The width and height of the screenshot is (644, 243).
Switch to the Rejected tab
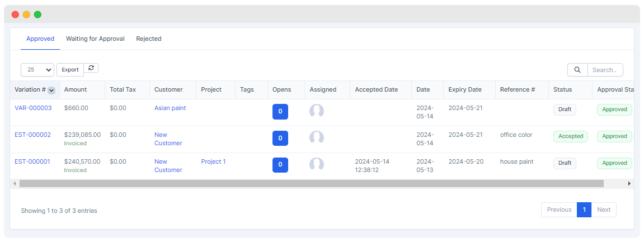(x=149, y=39)
